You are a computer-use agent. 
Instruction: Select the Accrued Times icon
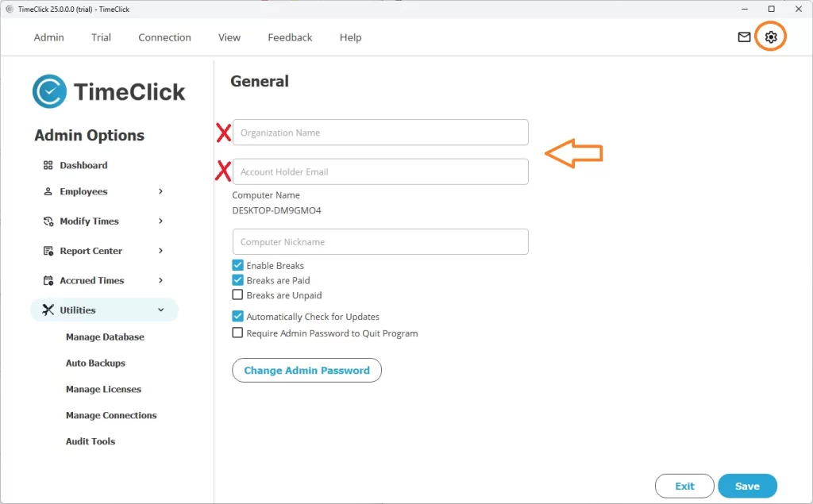48,280
